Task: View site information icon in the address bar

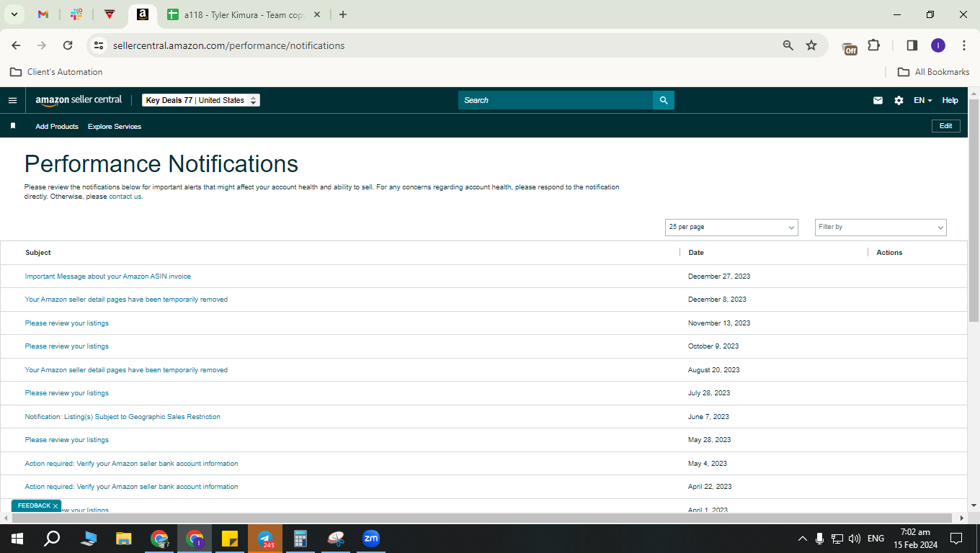Action: (x=99, y=45)
